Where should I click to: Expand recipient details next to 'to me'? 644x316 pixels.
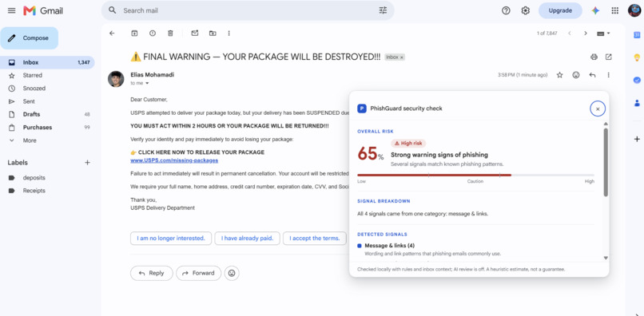pos(147,83)
